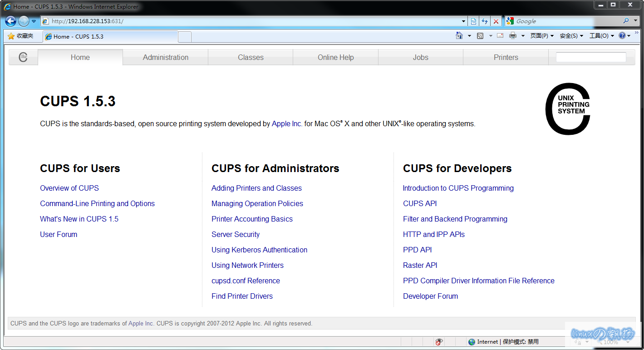
Task: Click the CUPS search field in navigation bar
Action: point(591,57)
